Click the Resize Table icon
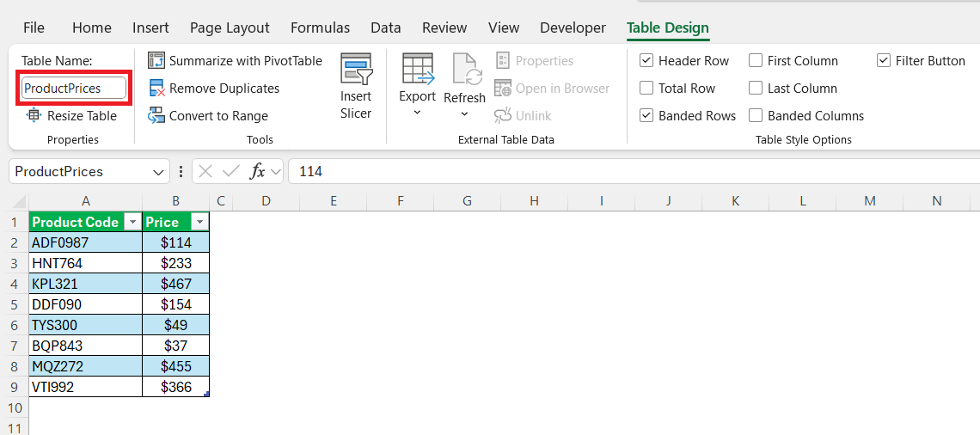Image resolution: width=980 pixels, height=435 pixels. point(34,115)
